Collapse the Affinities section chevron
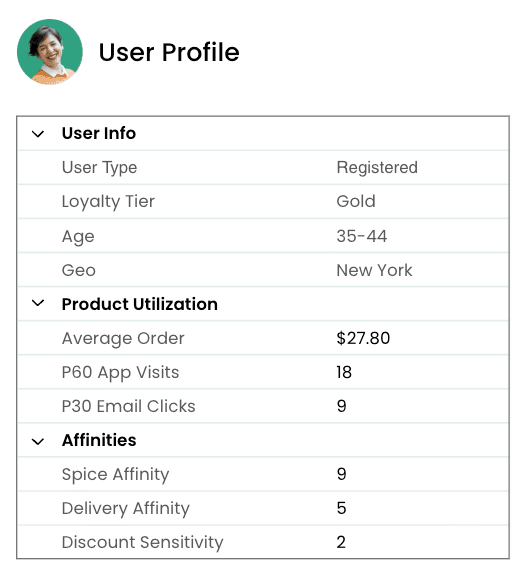 coord(38,441)
